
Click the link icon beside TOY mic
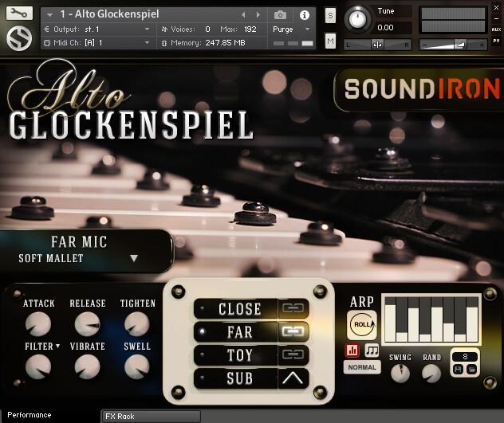tap(293, 354)
